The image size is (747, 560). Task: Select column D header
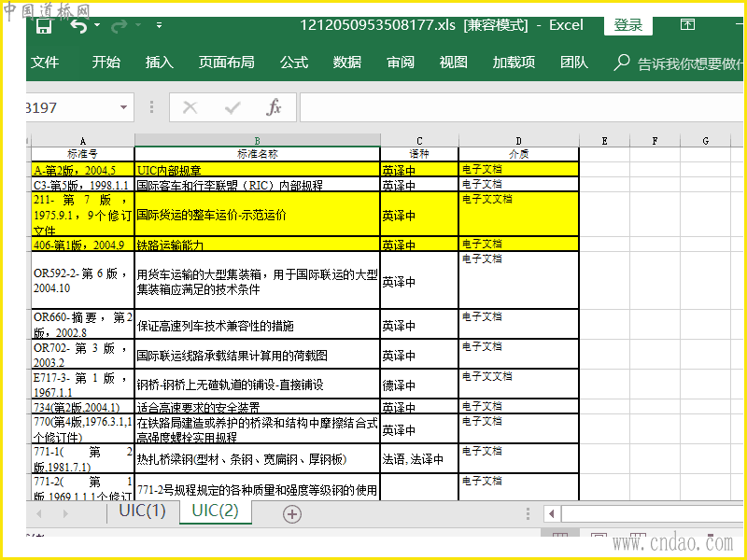(519, 141)
